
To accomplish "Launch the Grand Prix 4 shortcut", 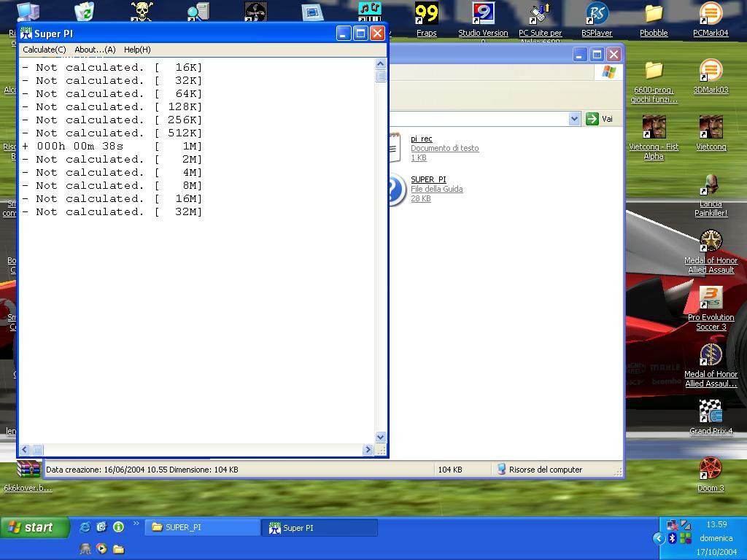I will (711, 417).
